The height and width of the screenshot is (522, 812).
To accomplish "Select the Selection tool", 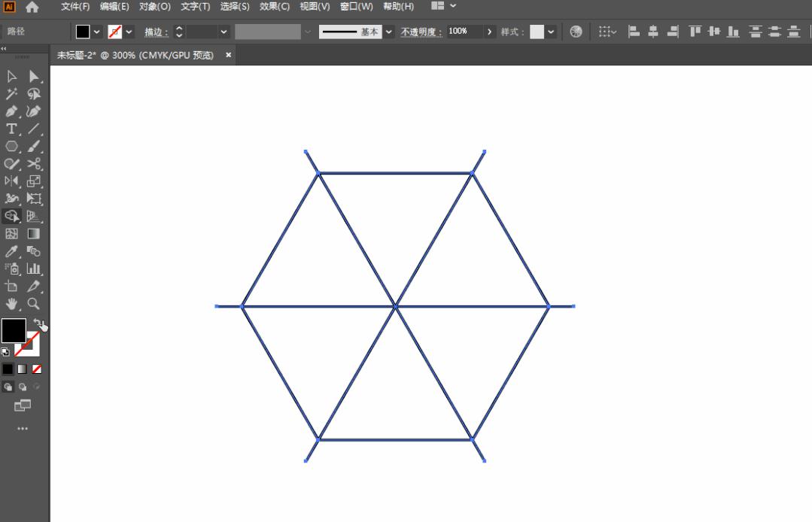I will 11,76.
